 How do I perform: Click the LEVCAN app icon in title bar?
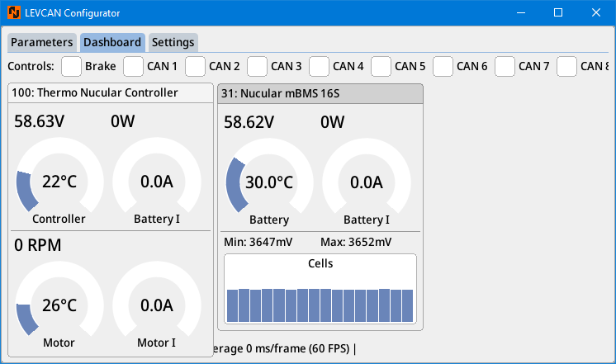click(x=14, y=13)
